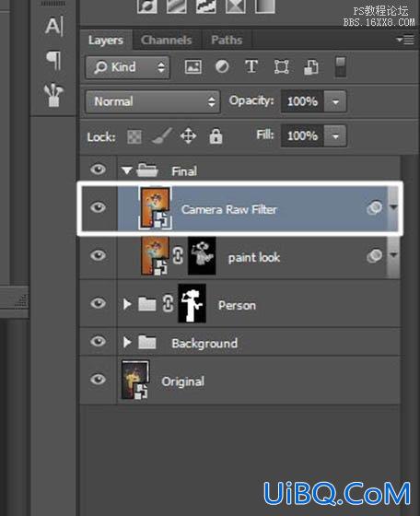Hide the Person group
Screen dimensions: 420x516
98,303
